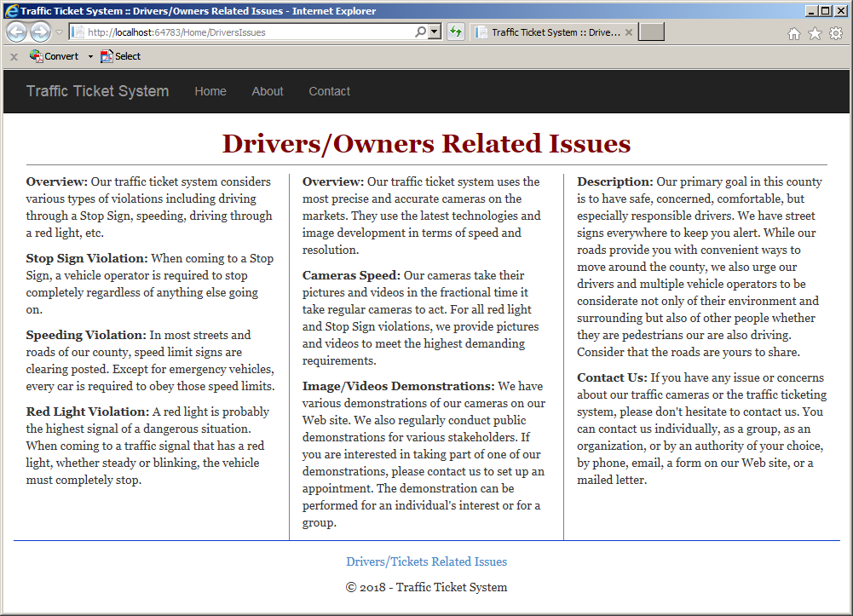Click the search magnifier icon in address bar

[420, 32]
